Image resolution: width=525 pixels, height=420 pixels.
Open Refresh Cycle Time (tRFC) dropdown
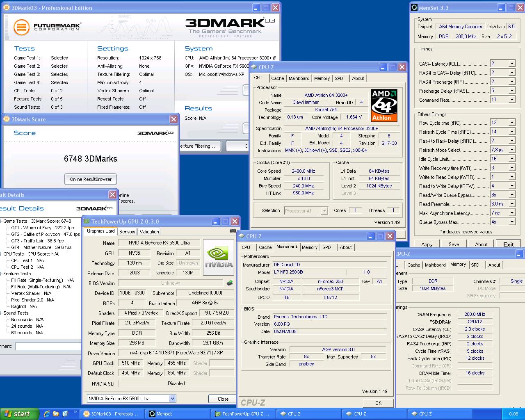[512, 132]
